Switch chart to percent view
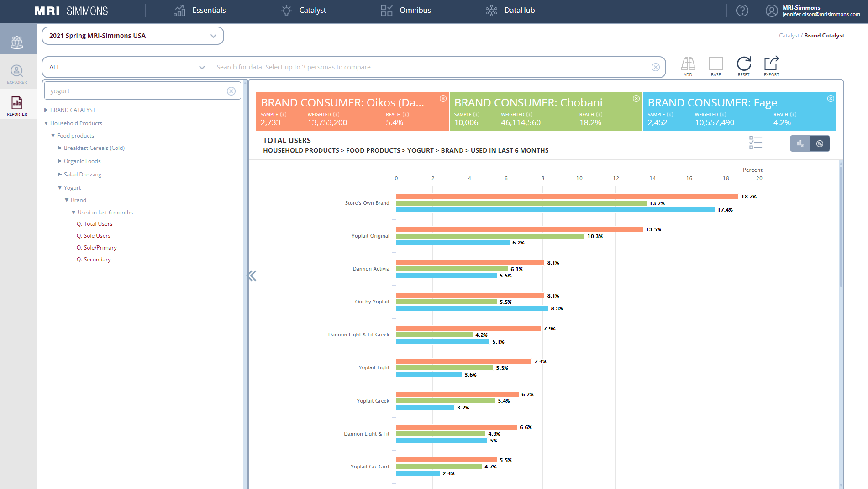Image resolution: width=868 pixels, height=489 pixels. 820,144
